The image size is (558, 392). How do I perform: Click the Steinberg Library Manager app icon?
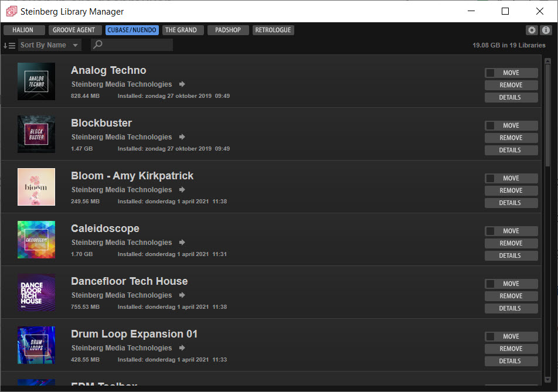tap(11, 11)
